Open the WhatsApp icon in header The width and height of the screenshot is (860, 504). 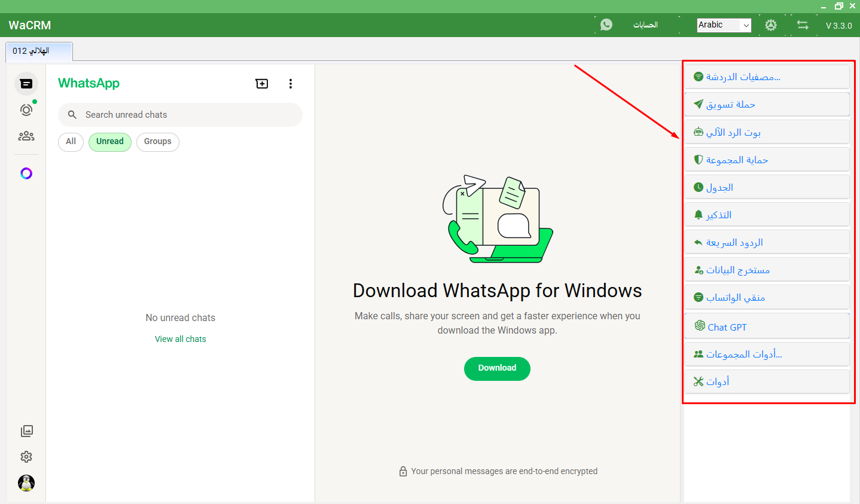[x=606, y=25]
